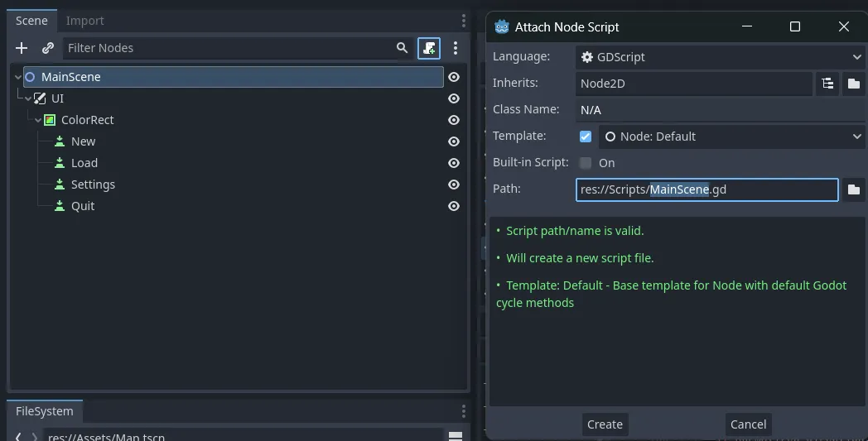Open the Language GDScript dropdown
Screen dimensions: 868x441
tap(721, 57)
